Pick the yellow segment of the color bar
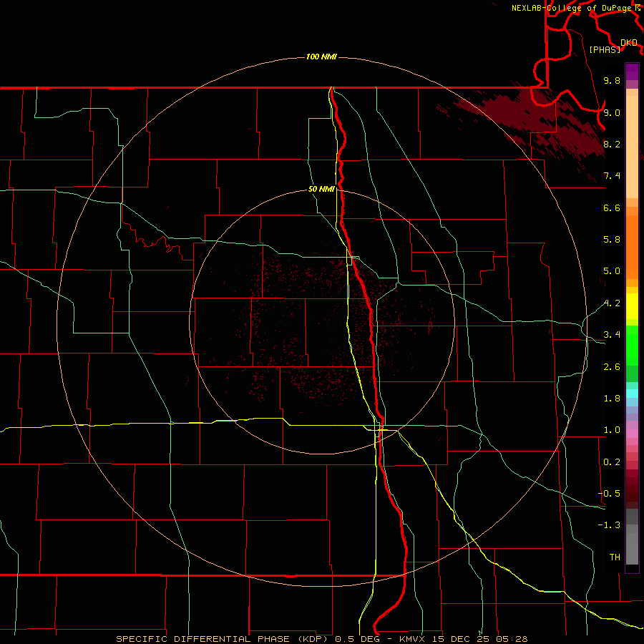The height and width of the screenshot is (644, 644). click(632, 306)
